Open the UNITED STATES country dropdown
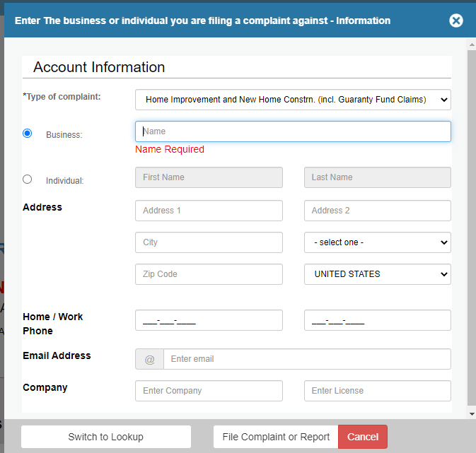 pyautogui.click(x=377, y=274)
